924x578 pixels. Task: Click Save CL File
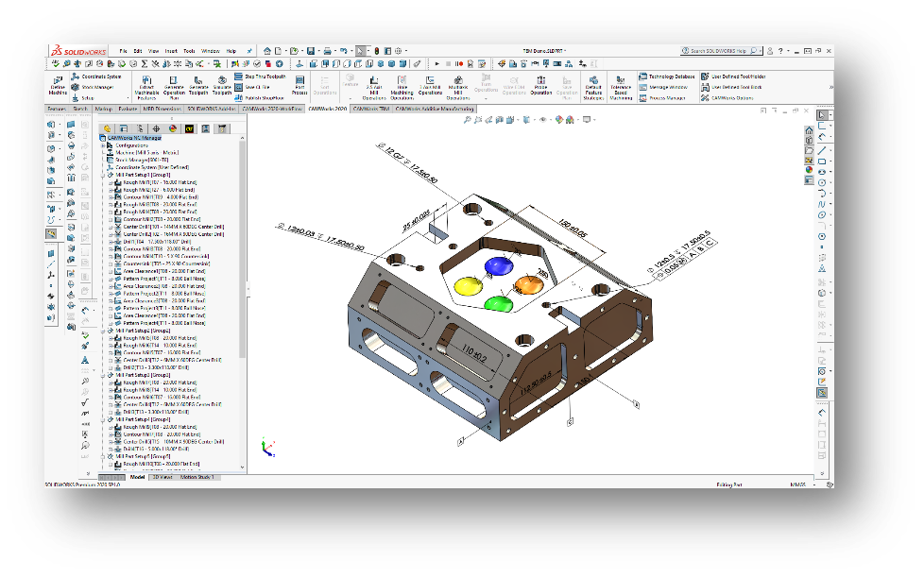click(253, 87)
